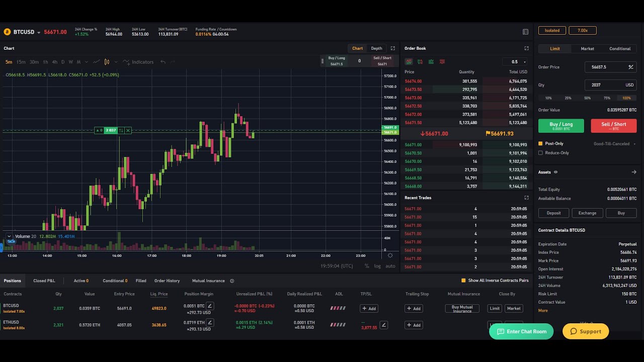Cancel the 2037 order line on chart

(x=128, y=130)
